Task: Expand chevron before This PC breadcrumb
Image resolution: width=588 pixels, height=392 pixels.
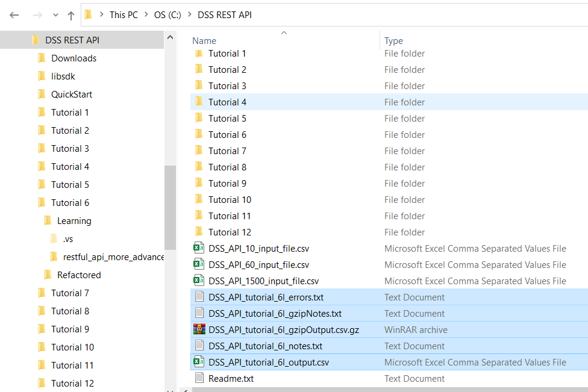Action: click(102, 14)
